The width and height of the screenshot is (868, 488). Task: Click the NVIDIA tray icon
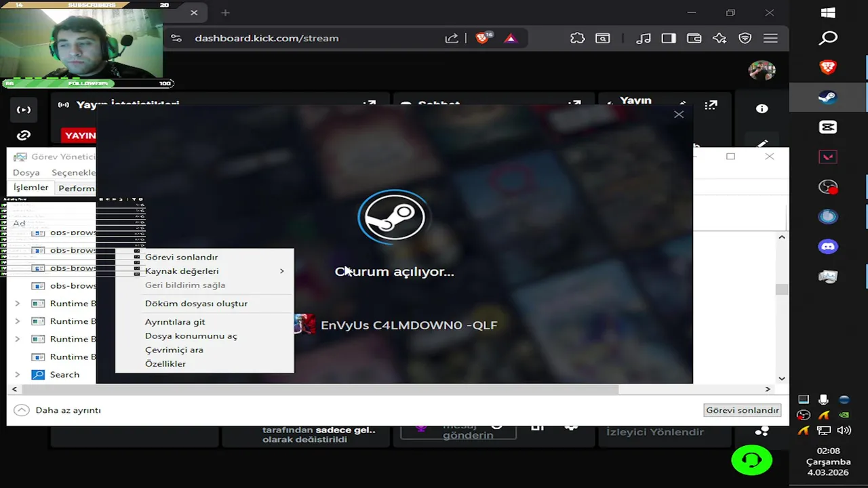point(844,415)
